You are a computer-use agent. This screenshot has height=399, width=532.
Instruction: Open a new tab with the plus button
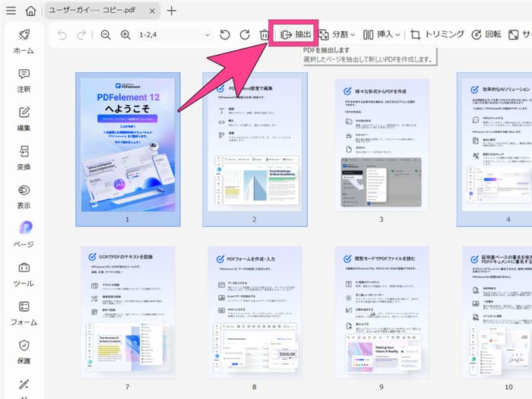172,11
